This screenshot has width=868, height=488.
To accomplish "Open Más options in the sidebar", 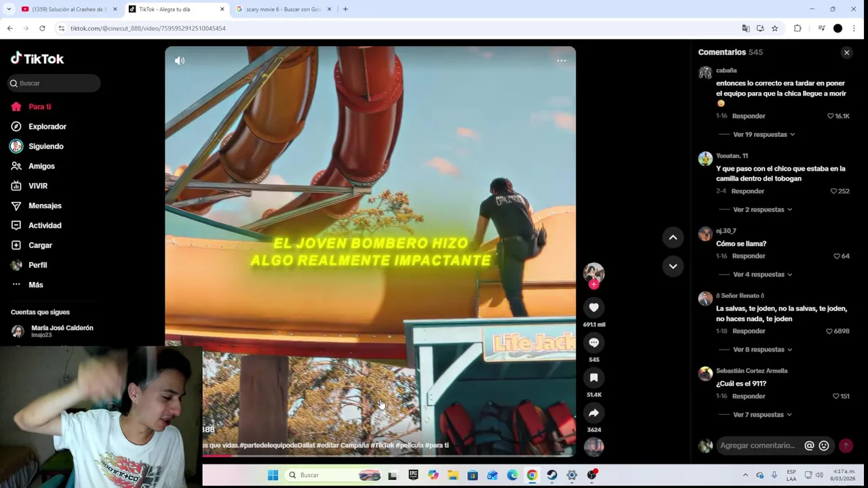I will 27,285.
